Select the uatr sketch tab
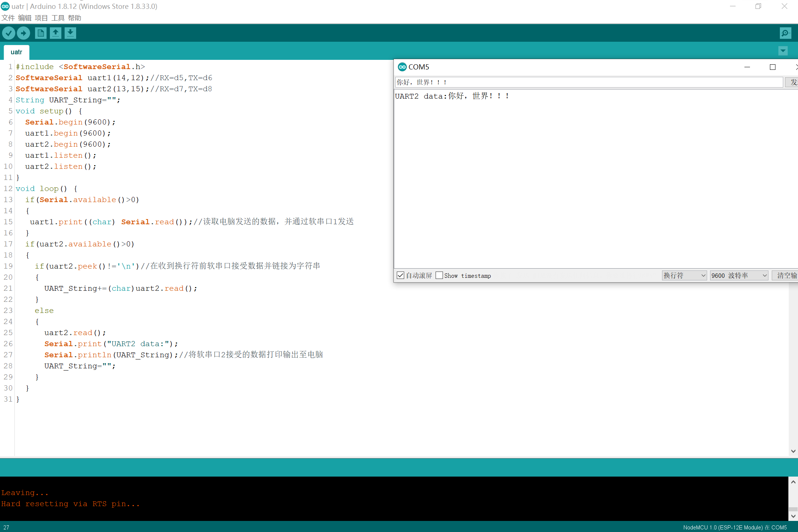 (x=16, y=52)
